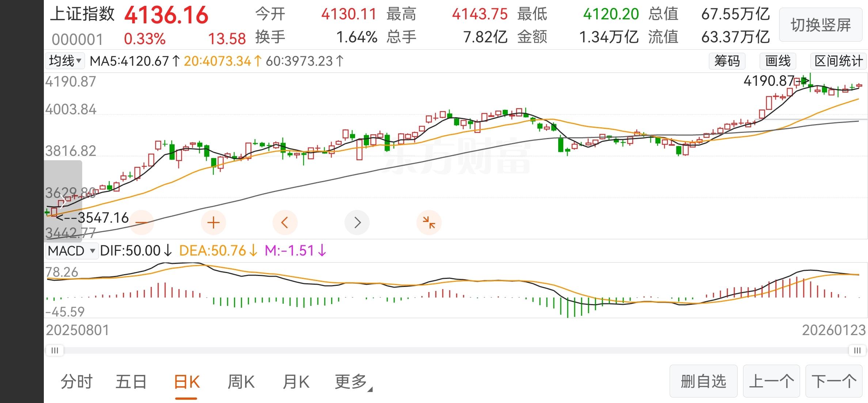This screenshot has width=868, height=403.
Task: Click 切换竖屏 button
Action: point(821,25)
